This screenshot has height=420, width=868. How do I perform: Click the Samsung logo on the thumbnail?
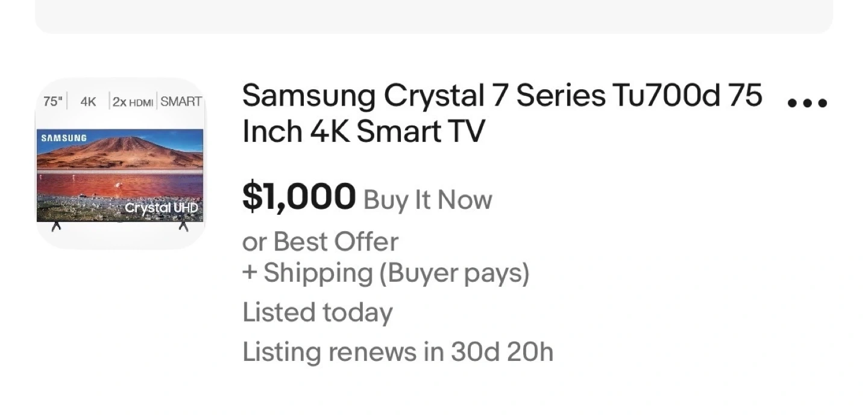[x=64, y=138]
